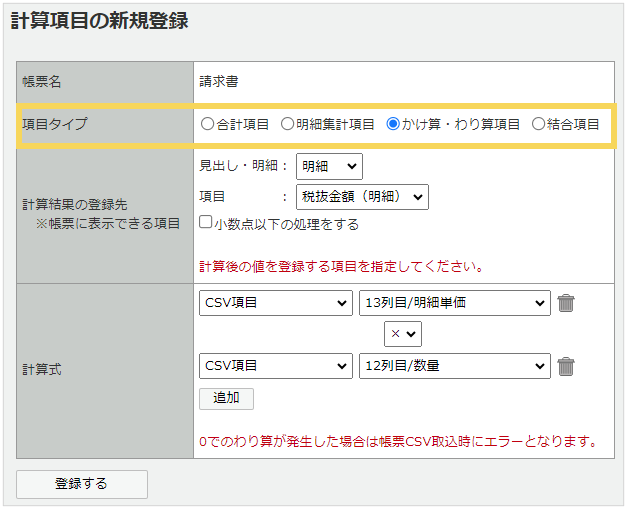Select the 合計項目 radio button
This screenshot has width=627, height=509.
coord(207,124)
